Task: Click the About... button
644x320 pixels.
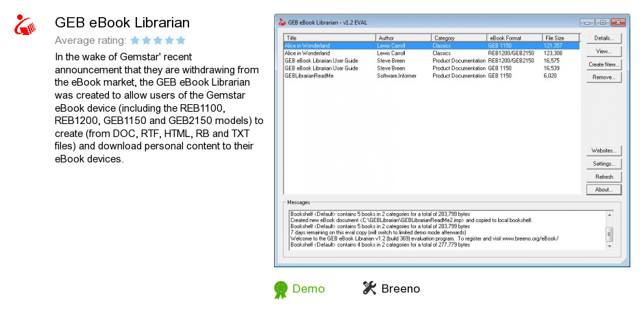Action: (604, 190)
